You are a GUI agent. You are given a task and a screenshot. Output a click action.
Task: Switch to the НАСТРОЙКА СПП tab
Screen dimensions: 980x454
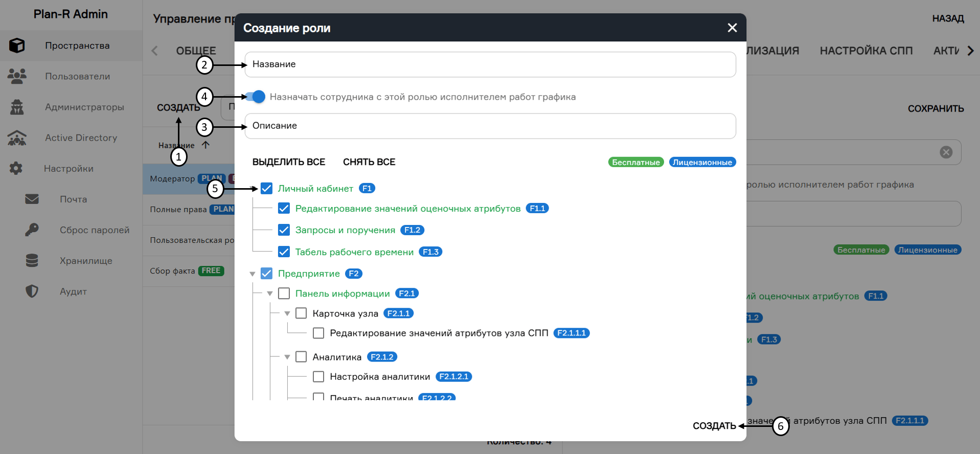click(x=866, y=51)
